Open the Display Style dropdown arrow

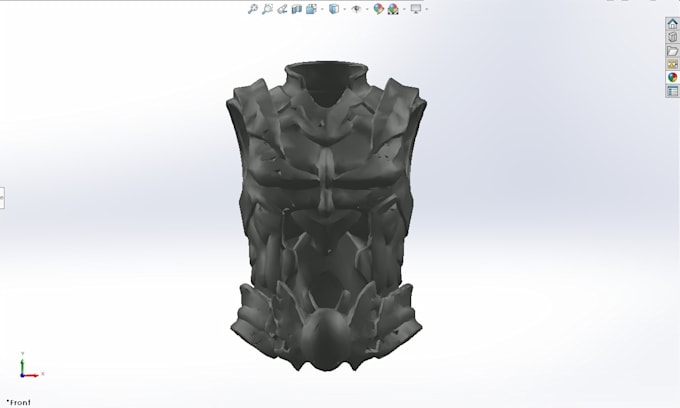[x=345, y=9]
